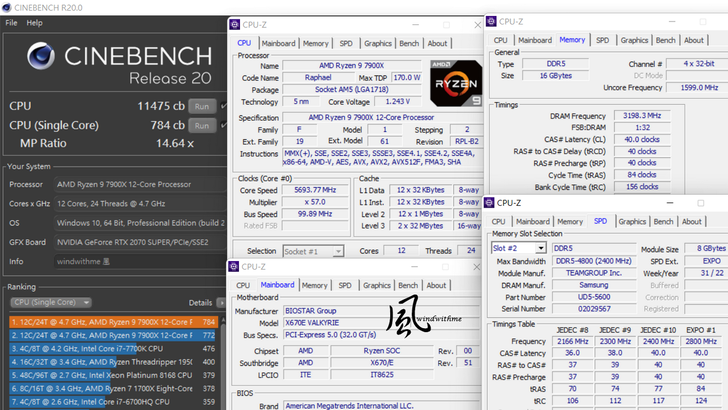Open the File menu in Cinebench
The width and height of the screenshot is (728, 410).
pos(11,22)
